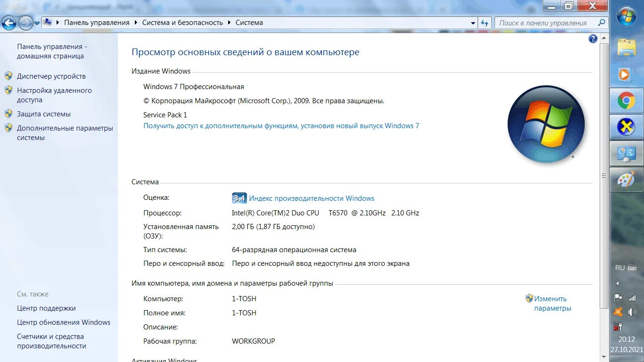Open the blue X application on taskbar
Image resolution: width=644 pixels, height=362 pixels.
[x=627, y=127]
